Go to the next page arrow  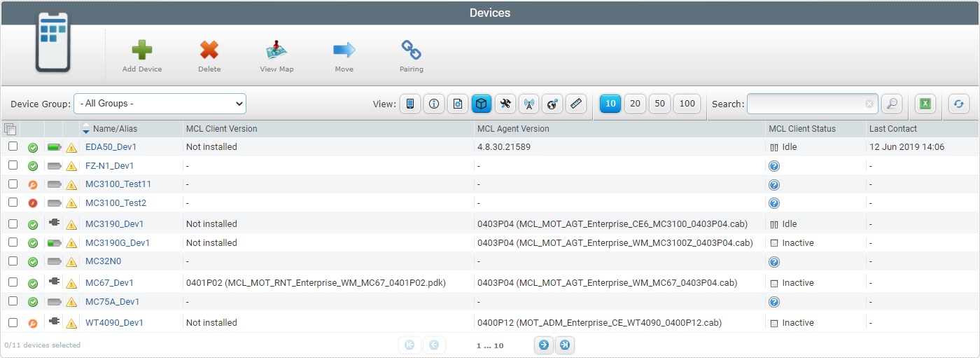(x=544, y=345)
